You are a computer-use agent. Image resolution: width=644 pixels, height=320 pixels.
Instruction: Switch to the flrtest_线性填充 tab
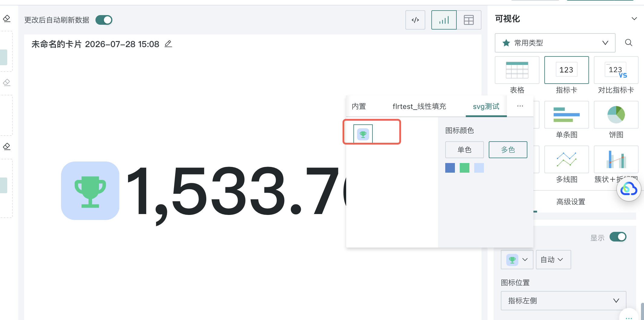pos(419,106)
